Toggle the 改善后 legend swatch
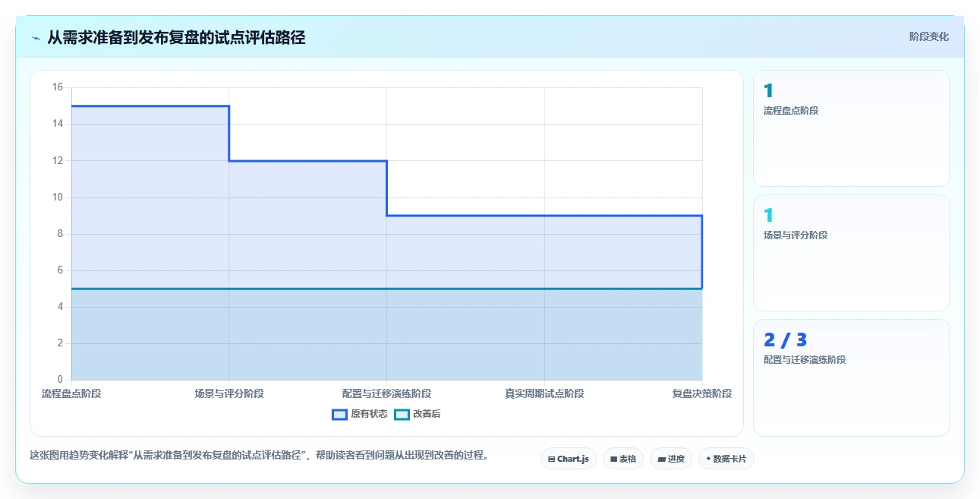 coord(402,414)
